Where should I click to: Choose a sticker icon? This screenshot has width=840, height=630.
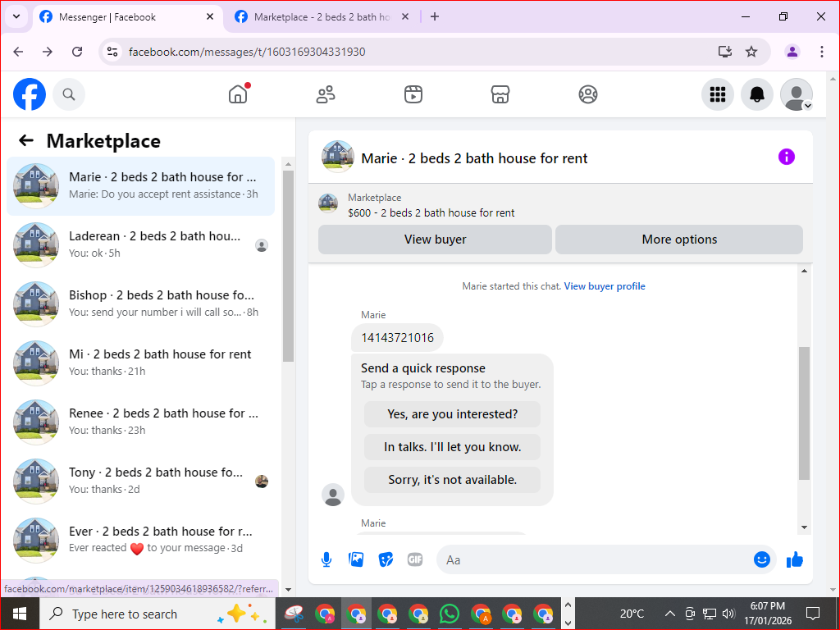pos(386,559)
